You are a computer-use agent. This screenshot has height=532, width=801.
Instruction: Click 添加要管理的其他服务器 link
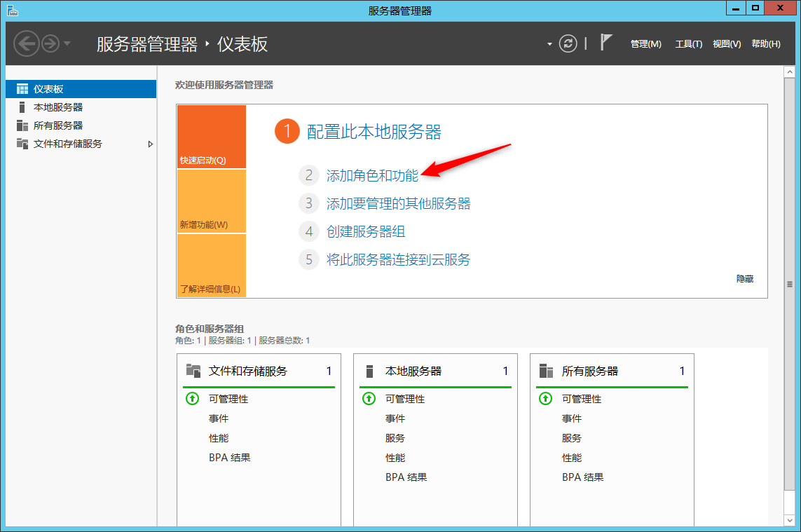click(x=399, y=204)
